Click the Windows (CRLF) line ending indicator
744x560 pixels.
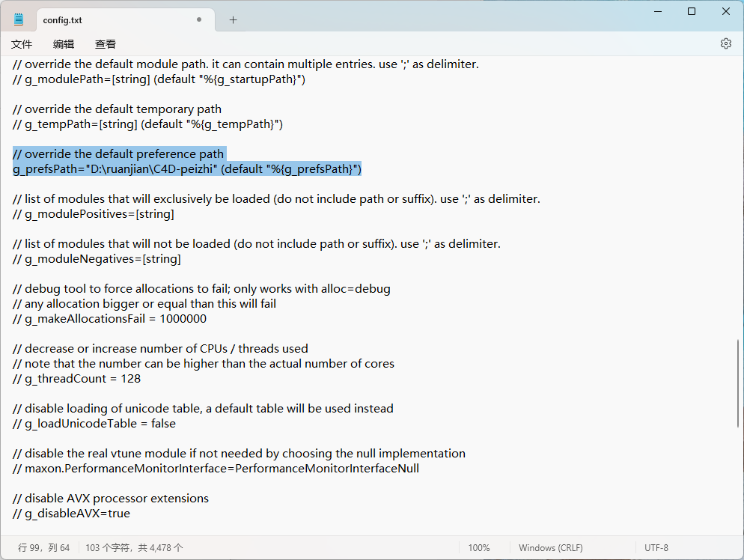coord(550,548)
